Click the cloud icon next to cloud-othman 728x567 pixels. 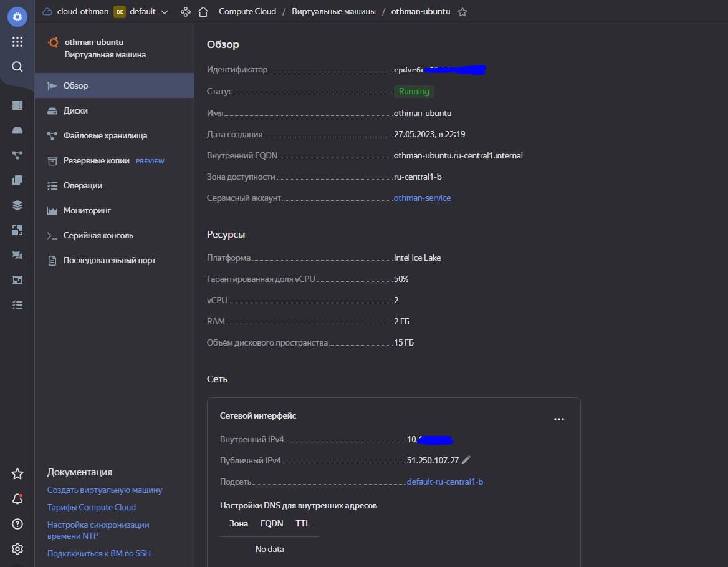click(47, 12)
